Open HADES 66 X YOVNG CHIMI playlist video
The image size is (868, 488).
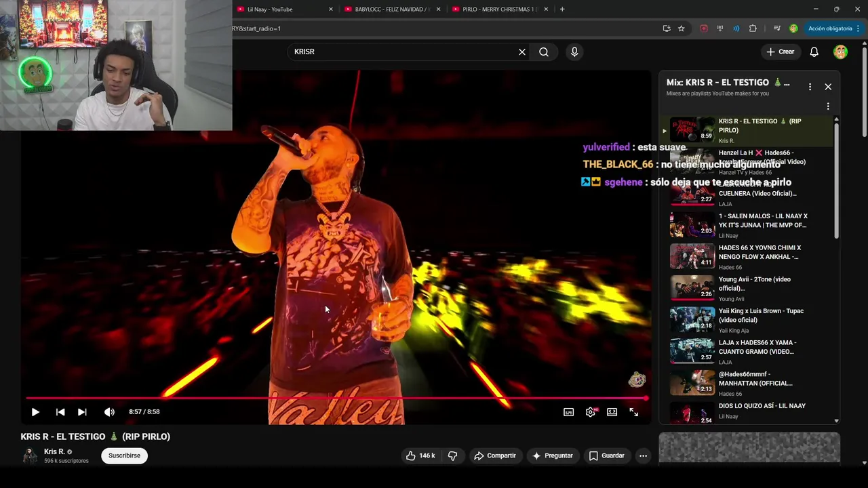(748, 257)
